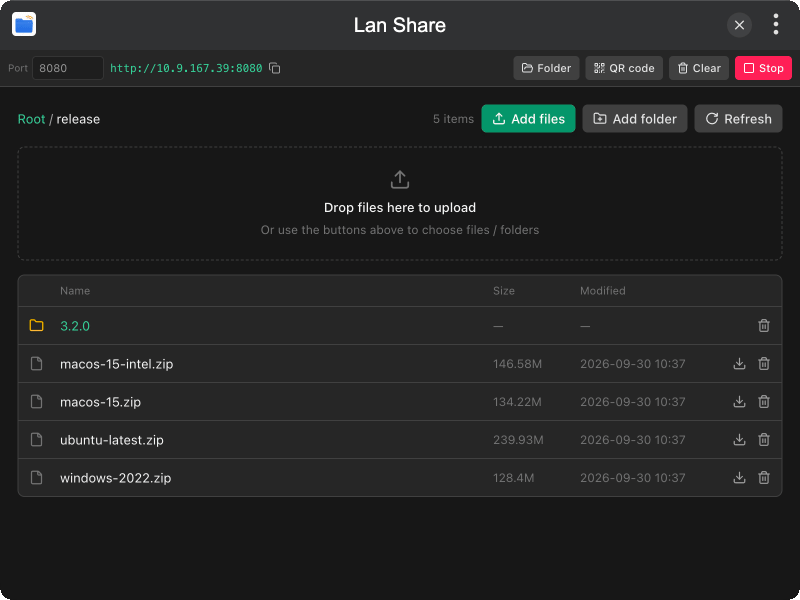Click the Size column header
800x600 pixels.
point(504,290)
